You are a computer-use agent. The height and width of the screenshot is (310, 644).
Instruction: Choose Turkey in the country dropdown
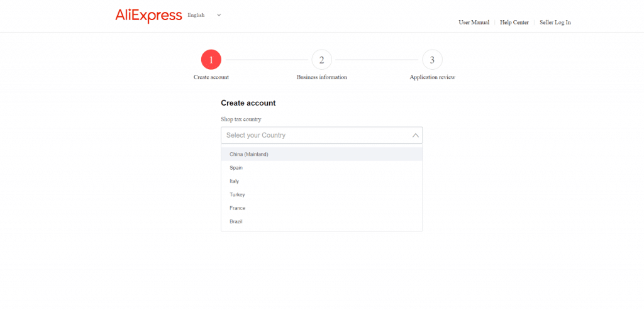[x=237, y=195]
